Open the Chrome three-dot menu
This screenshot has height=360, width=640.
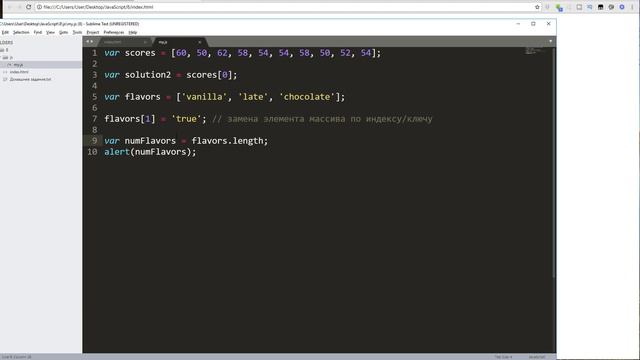pos(632,7)
